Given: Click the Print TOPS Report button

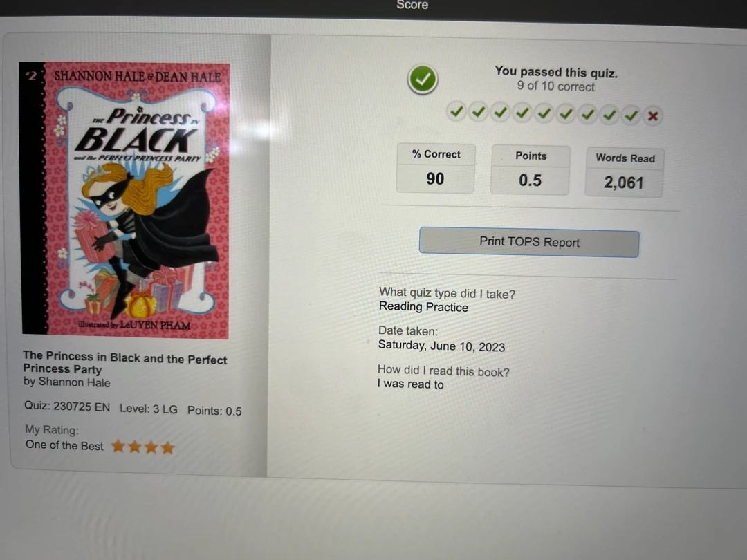Looking at the screenshot, I should pos(529,243).
